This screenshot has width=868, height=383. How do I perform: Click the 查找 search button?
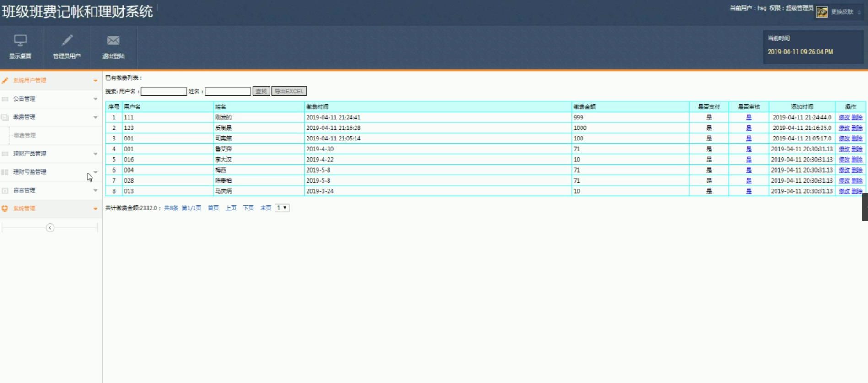point(261,91)
